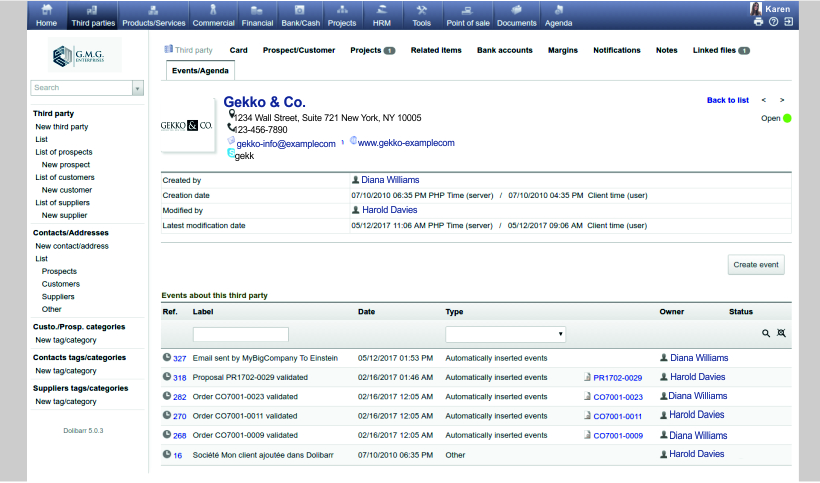Follow the Back to list link

727,100
